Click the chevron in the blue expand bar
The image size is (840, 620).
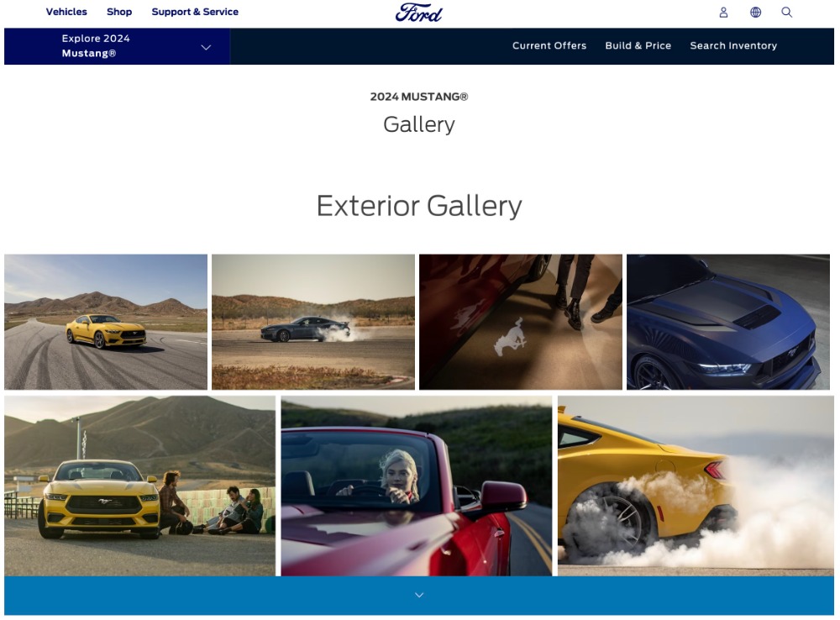tap(419, 595)
